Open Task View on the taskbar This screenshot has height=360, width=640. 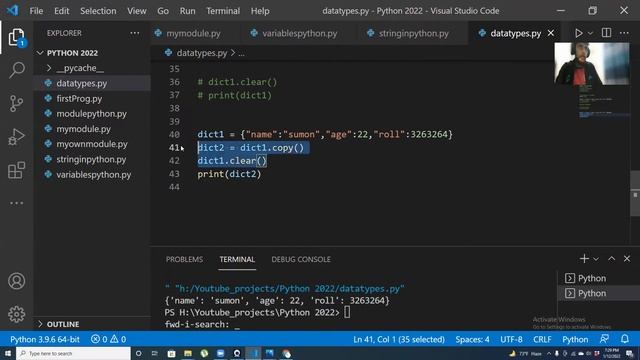[155, 353]
